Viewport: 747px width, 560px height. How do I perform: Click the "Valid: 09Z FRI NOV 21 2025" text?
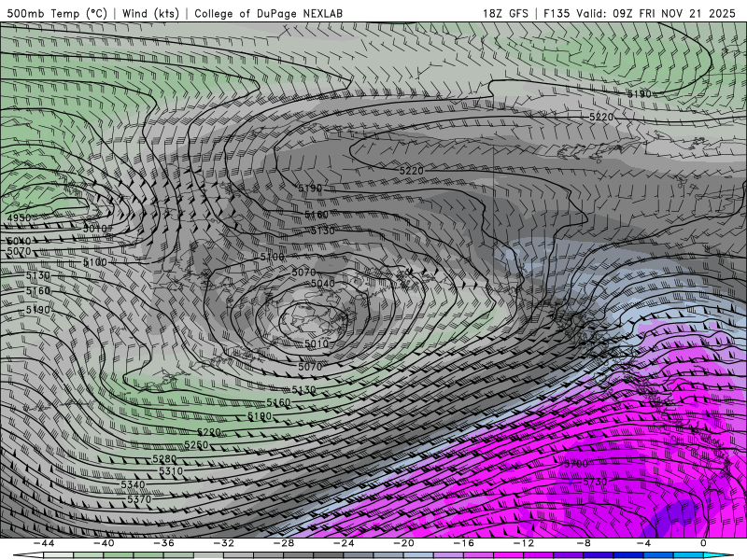pos(656,13)
